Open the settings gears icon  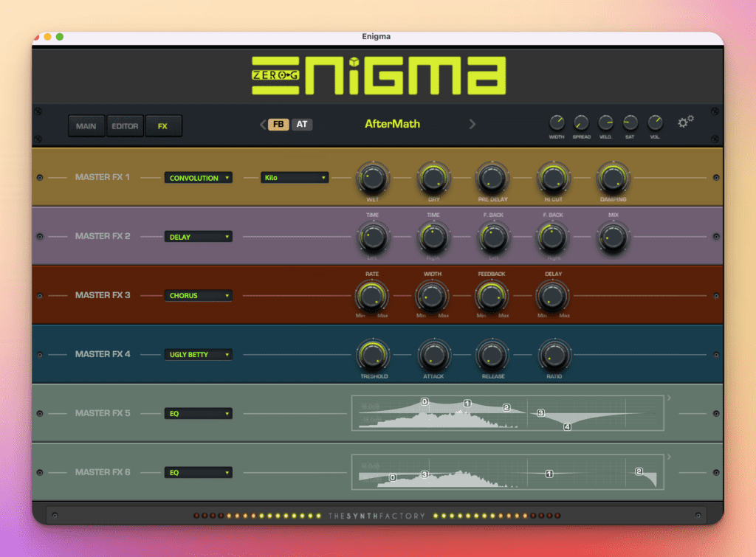click(685, 122)
